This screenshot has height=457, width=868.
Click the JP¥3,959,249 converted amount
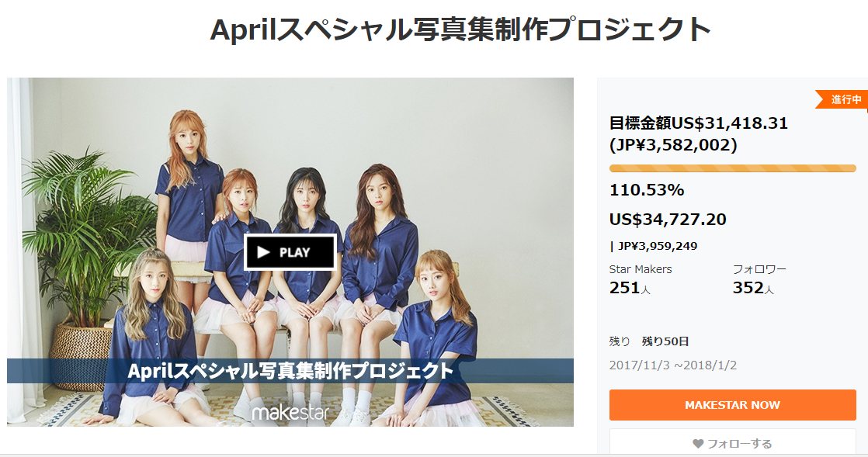pyautogui.click(x=658, y=246)
